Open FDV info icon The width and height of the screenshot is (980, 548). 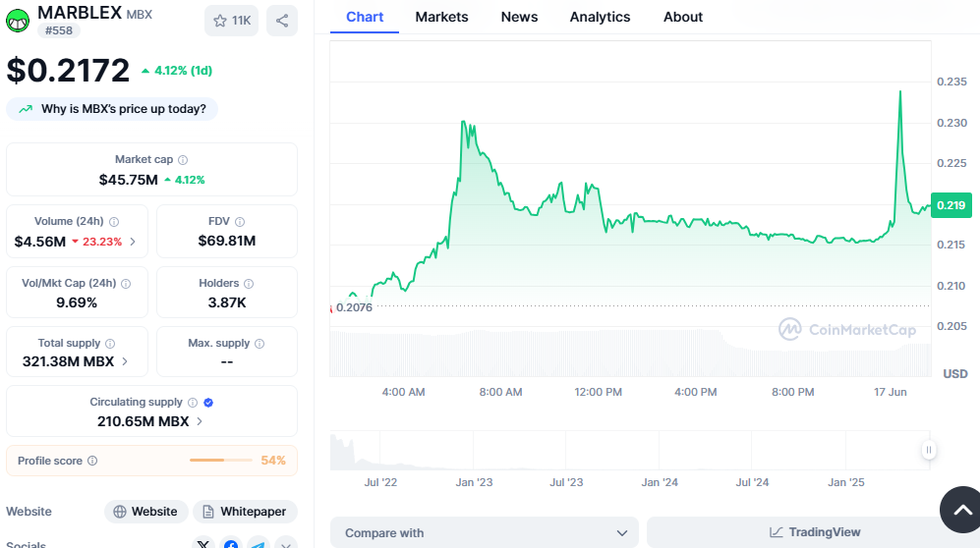point(240,222)
